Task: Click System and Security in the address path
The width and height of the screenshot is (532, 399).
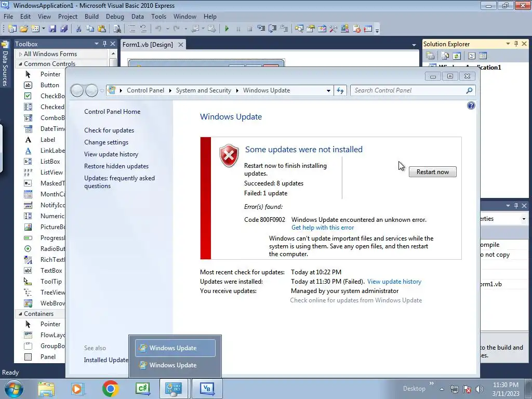Action: 203,90
